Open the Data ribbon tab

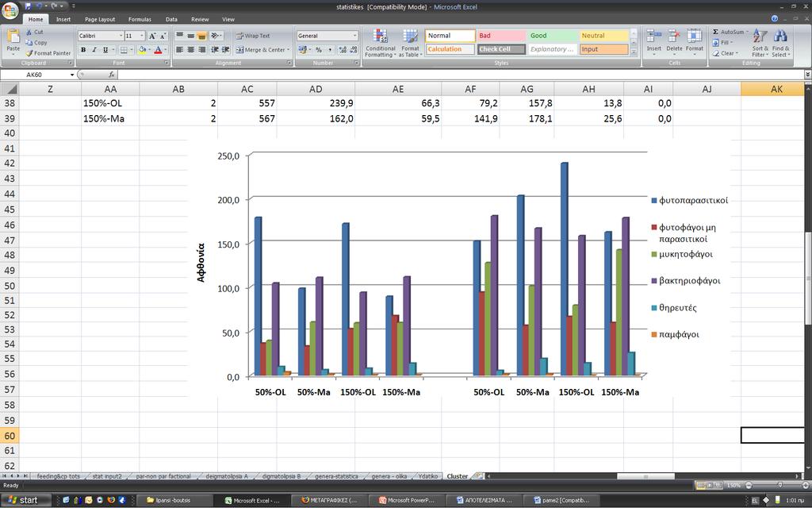click(x=171, y=19)
